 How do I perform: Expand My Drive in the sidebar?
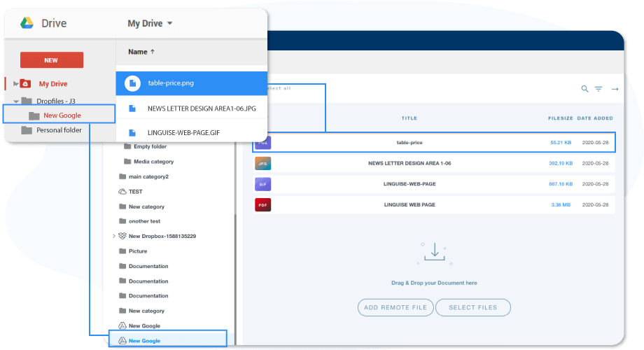point(15,83)
